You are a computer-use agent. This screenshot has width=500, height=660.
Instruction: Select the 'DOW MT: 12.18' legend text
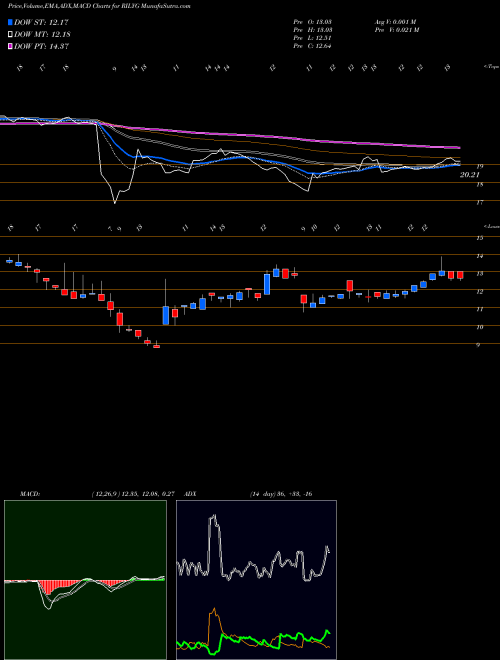point(42,35)
